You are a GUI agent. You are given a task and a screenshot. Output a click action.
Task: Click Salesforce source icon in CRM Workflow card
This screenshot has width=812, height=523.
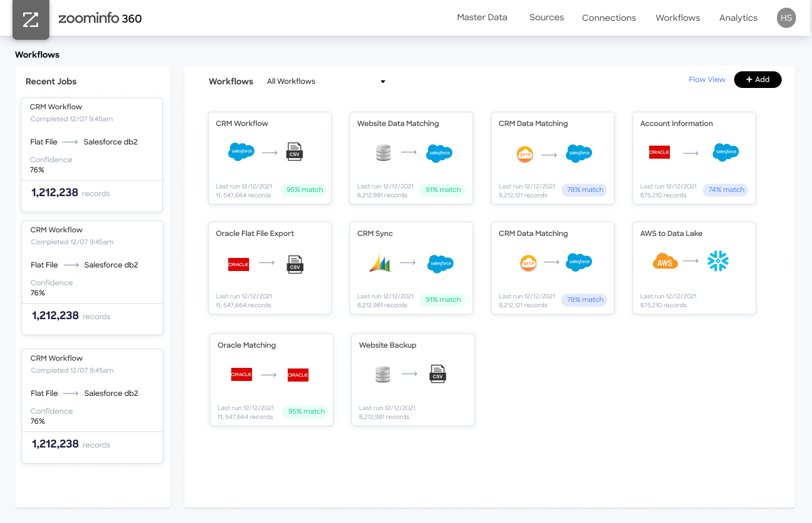(241, 152)
